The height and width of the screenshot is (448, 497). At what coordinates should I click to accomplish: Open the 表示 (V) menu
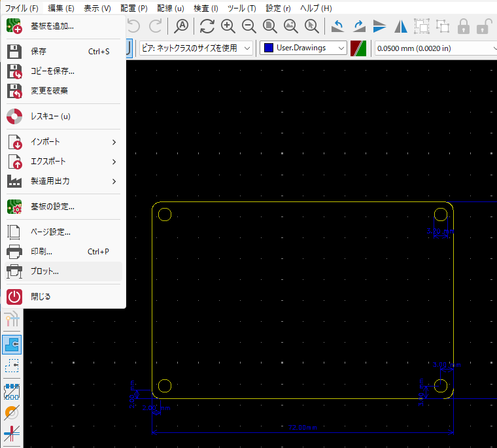point(97,9)
